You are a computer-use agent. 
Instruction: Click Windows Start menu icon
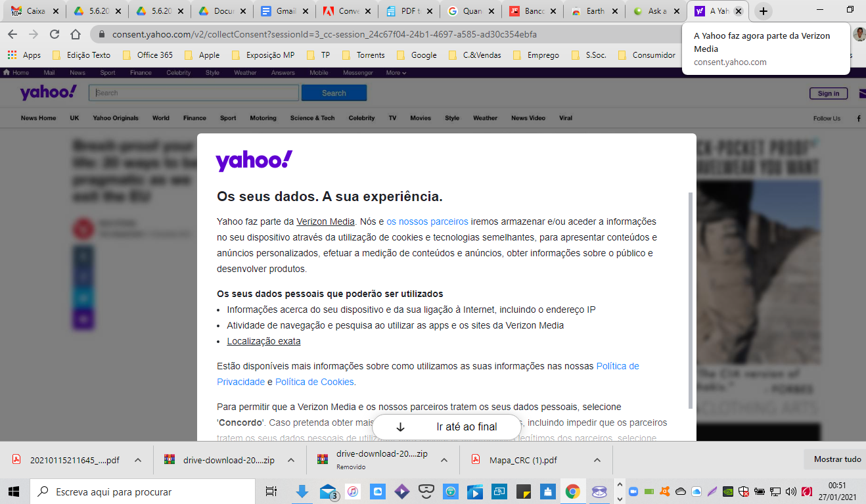pos(14,491)
